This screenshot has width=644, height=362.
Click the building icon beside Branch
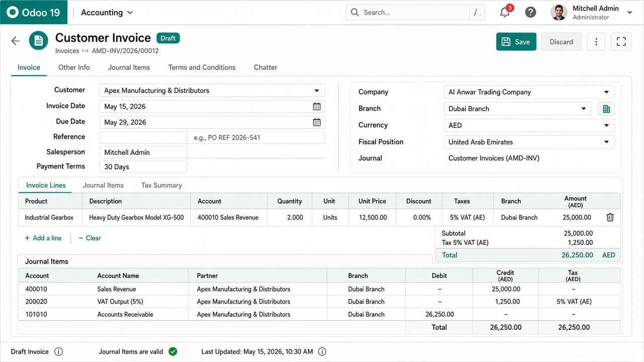(606, 109)
